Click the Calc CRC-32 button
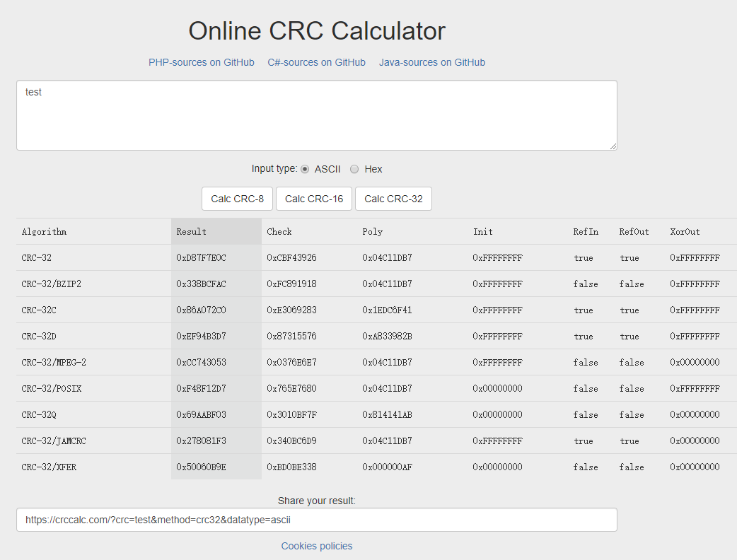Image resolution: width=737 pixels, height=560 pixels. click(393, 199)
